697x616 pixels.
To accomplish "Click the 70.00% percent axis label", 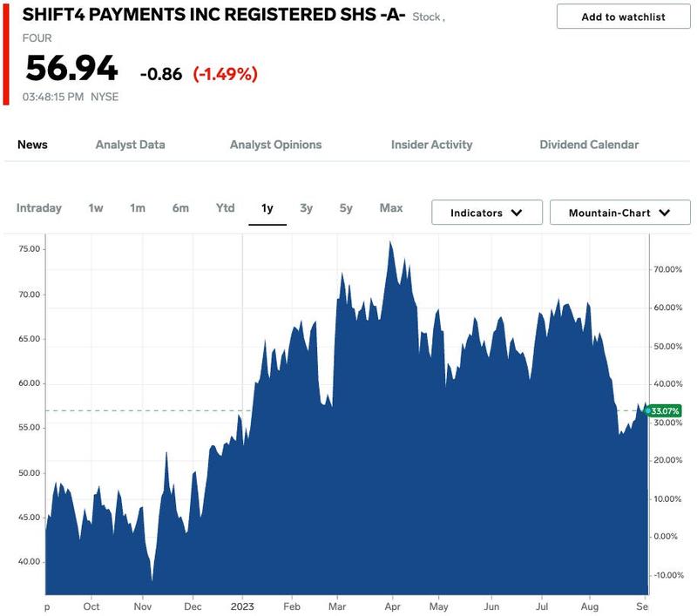I will [667, 269].
